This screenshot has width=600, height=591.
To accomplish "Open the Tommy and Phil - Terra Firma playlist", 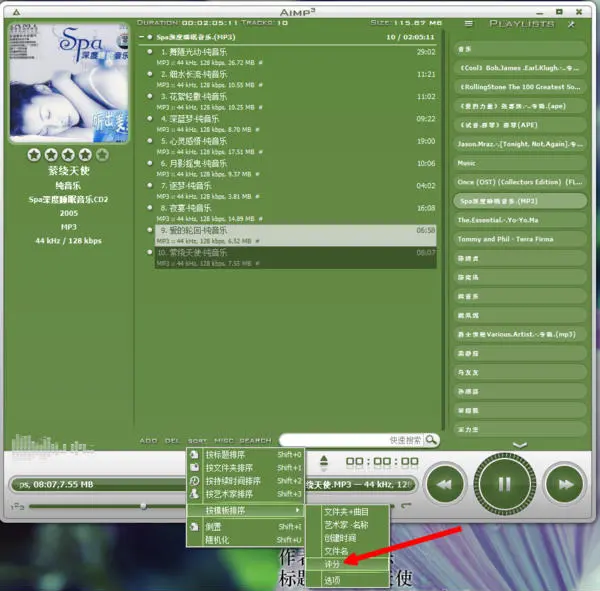I will 520,239.
